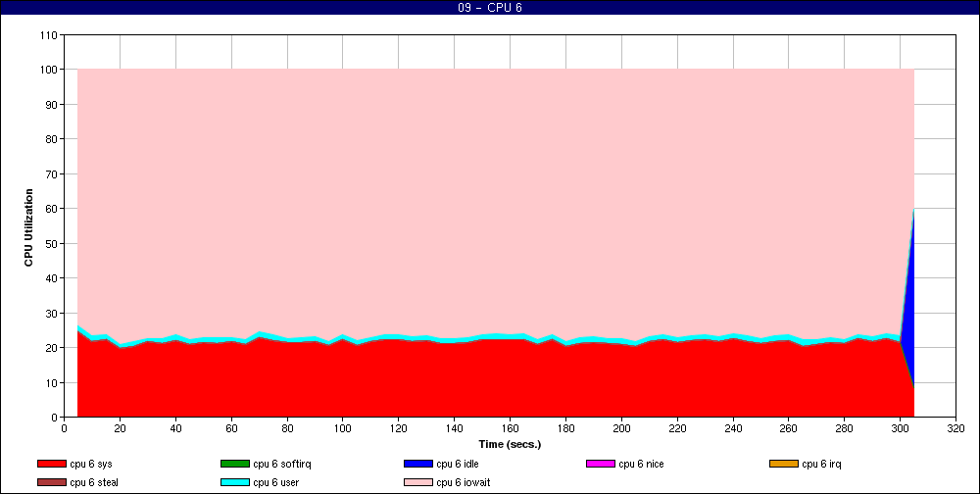Click the 320 tick label on the x-axis

click(x=955, y=429)
